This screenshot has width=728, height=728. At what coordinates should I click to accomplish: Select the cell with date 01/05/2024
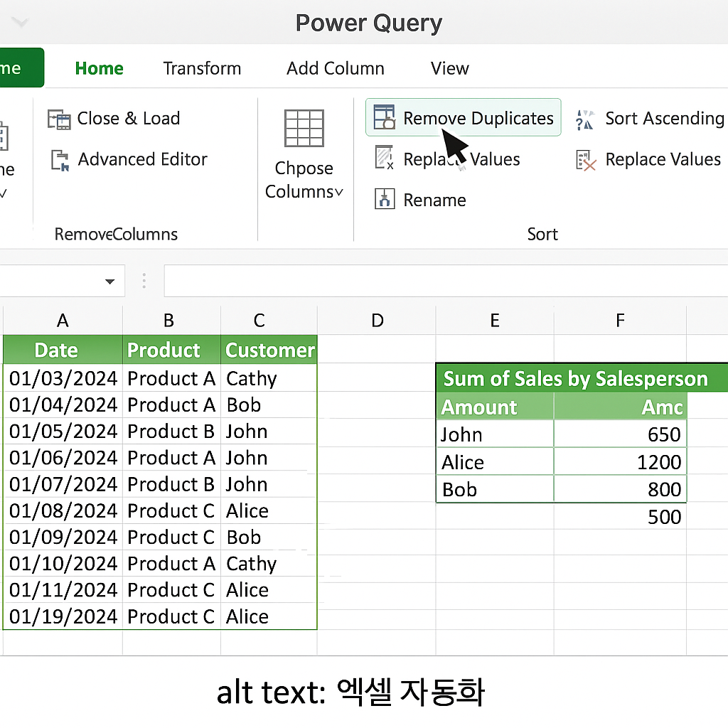pos(63,432)
